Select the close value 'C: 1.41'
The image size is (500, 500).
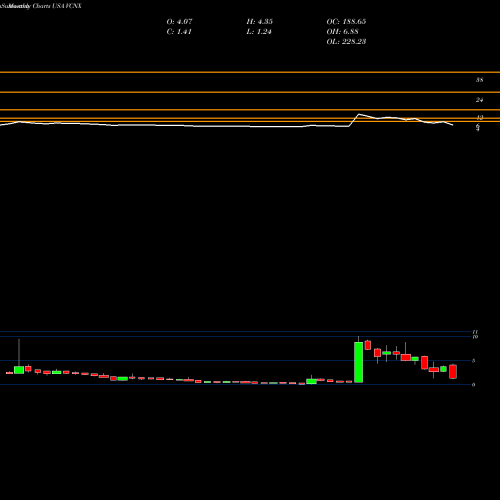pos(179,31)
